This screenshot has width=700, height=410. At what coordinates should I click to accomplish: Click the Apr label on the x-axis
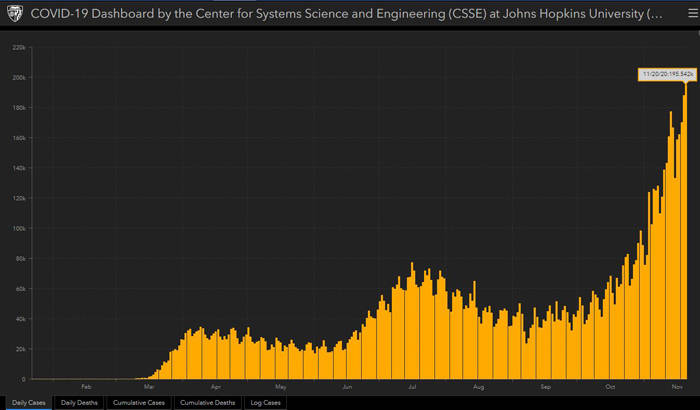[x=216, y=385]
